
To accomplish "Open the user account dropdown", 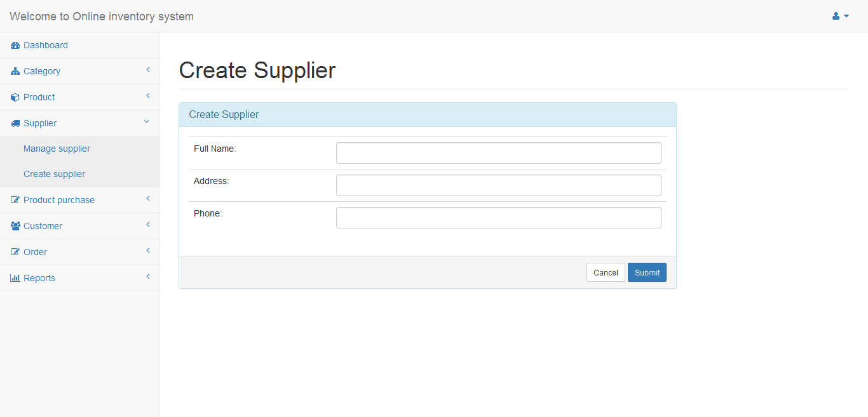I will click(x=841, y=16).
